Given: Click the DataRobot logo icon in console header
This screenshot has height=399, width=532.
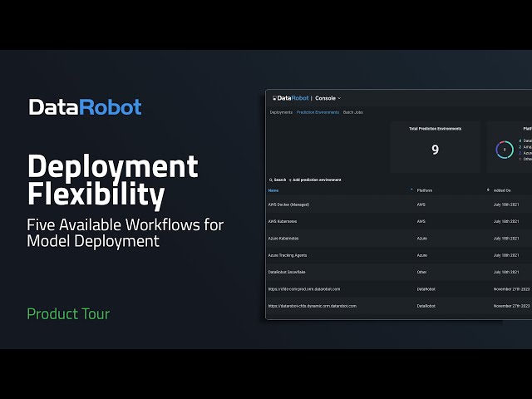Looking at the screenshot, I should [273, 98].
